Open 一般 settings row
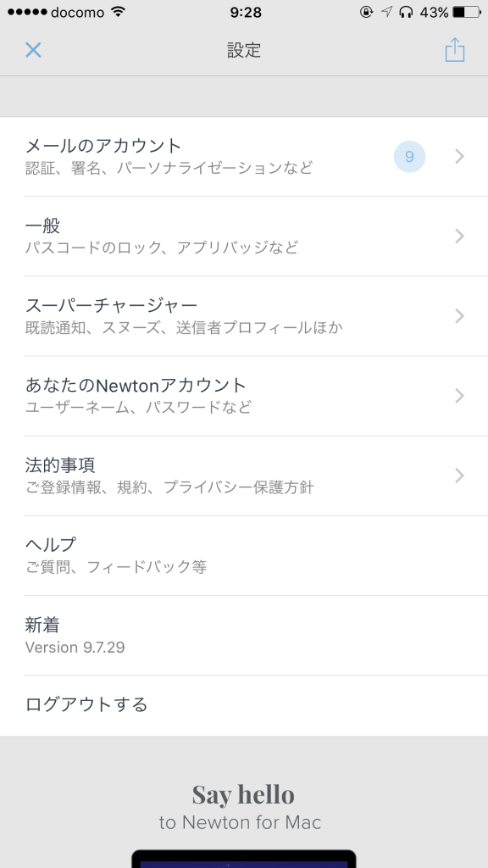 pos(244,236)
